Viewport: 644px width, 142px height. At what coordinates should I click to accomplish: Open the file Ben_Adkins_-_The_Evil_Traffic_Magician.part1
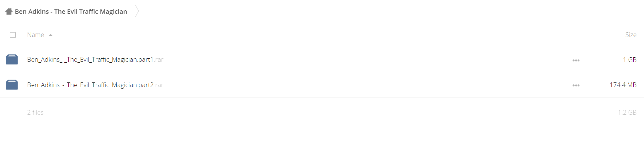click(x=90, y=60)
